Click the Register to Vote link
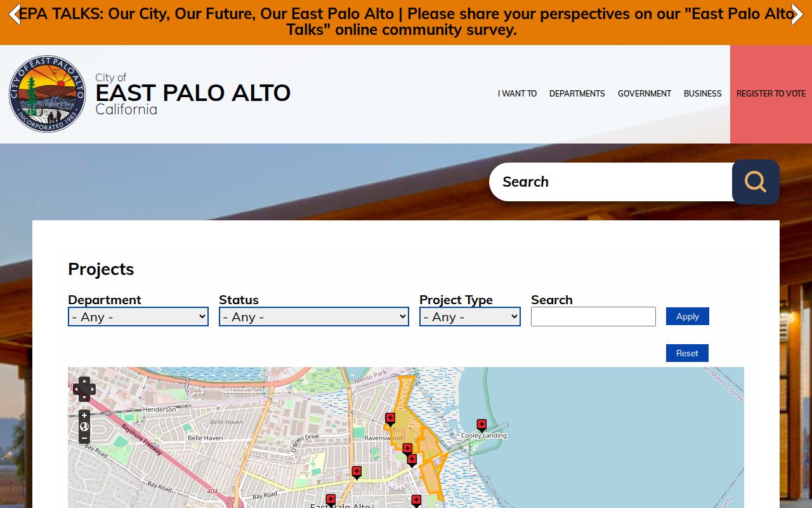 point(771,94)
